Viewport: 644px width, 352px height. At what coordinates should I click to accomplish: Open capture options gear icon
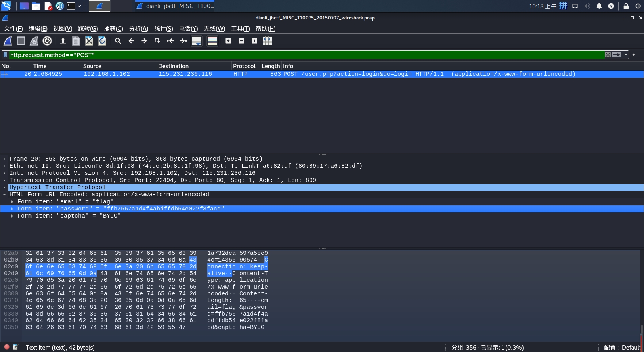coord(47,41)
